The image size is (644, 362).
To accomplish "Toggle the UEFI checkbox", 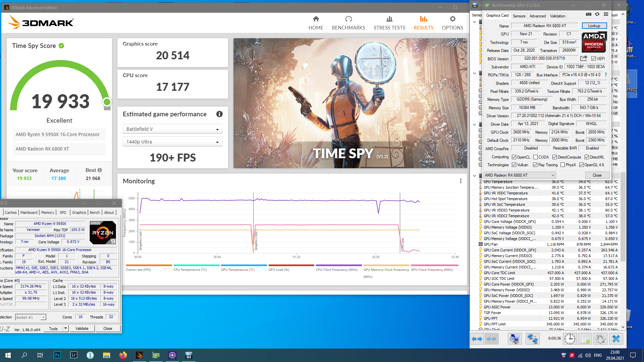I will point(593,59).
